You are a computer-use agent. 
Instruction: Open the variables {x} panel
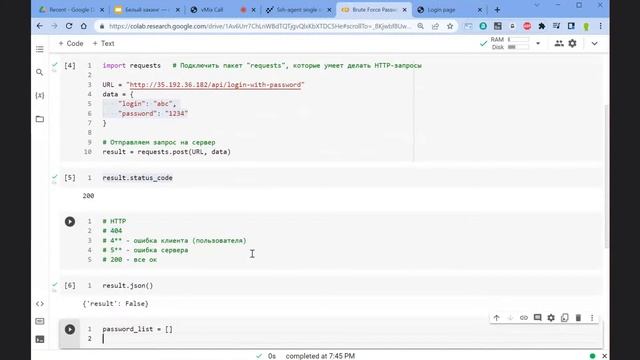pyautogui.click(x=40, y=96)
